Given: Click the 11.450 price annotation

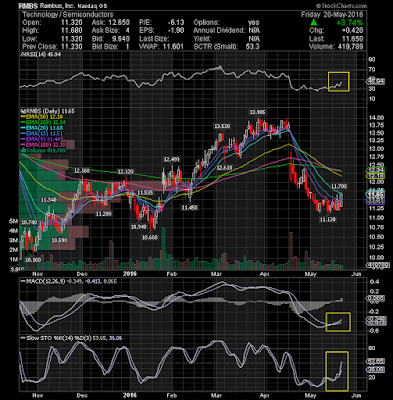Looking at the screenshot, I should 190,208.
